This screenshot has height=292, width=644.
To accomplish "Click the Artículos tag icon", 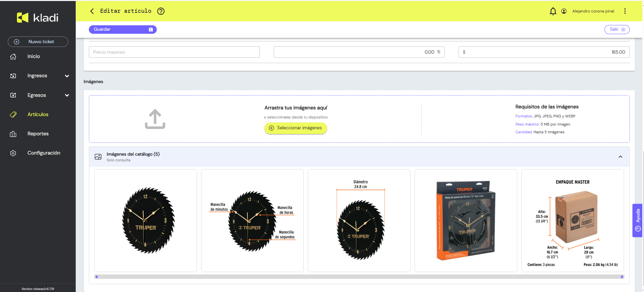I will 13,114.
